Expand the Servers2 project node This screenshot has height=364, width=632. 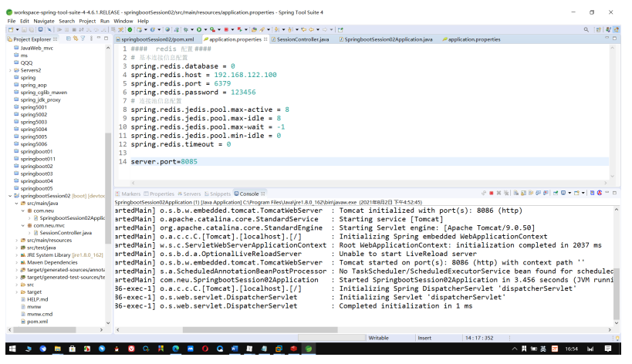click(x=10, y=70)
